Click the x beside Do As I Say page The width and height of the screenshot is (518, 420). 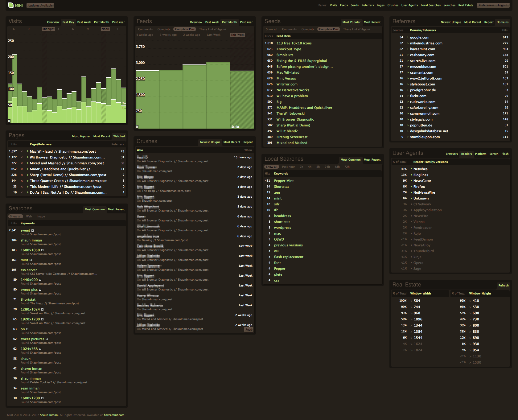coord(22,192)
